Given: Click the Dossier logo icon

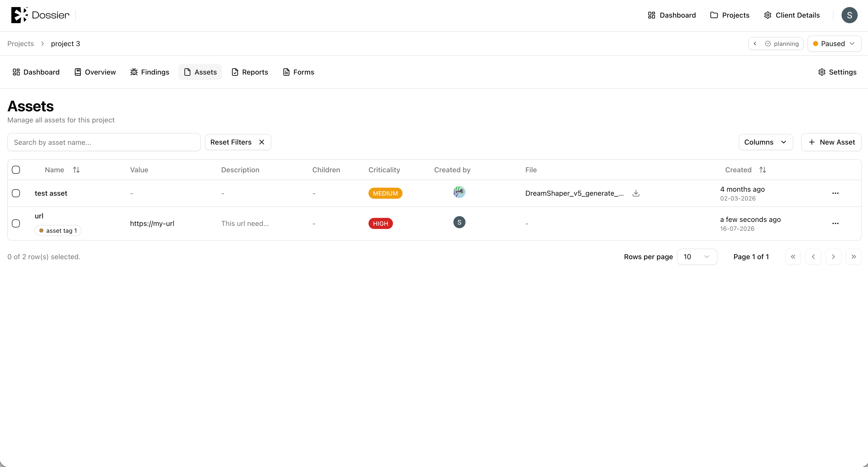Looking at the screenshot, I should point(19,15).
